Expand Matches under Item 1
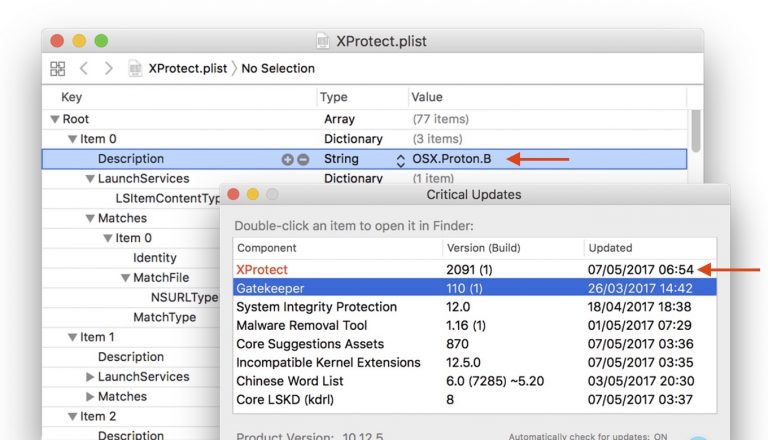Screen dimensions: 768x440 pyautogui.click(x=90, y=397)
